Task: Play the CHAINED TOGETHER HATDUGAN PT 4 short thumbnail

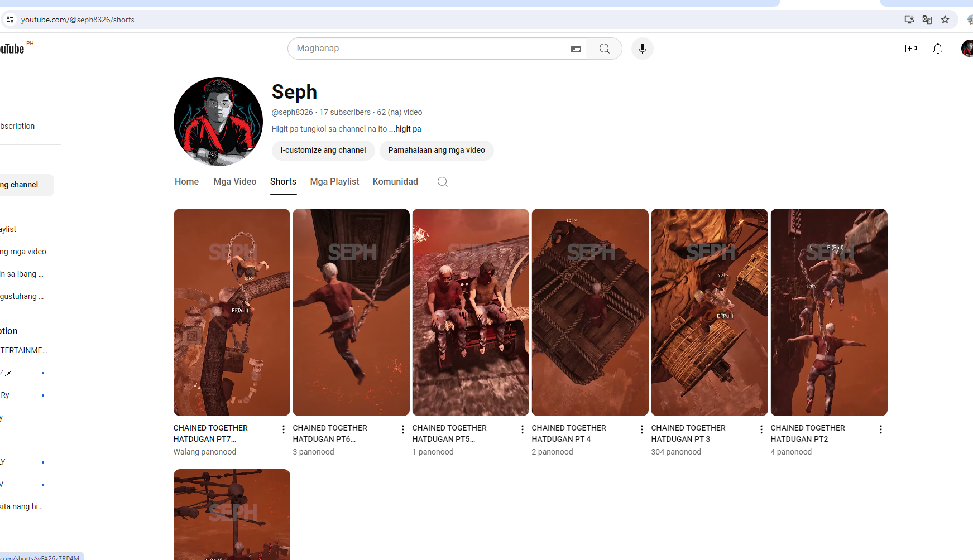Action: point(590,312)
